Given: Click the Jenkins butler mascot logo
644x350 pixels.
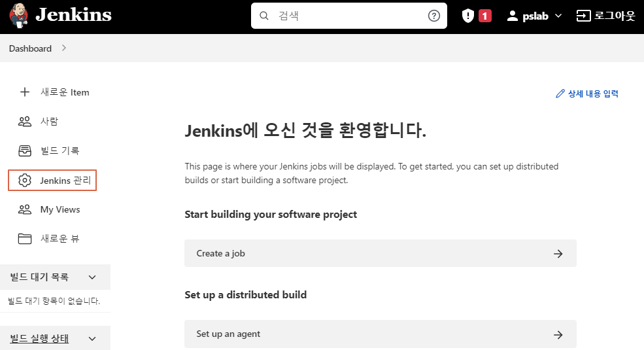Looking at the screenshot, I should 19,16.
